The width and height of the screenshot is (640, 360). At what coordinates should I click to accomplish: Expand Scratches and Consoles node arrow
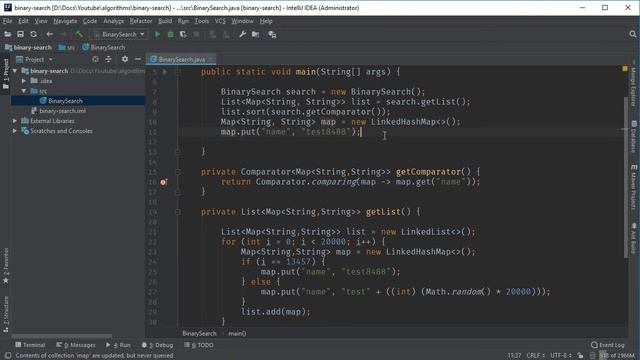click(x=15, y=131)
